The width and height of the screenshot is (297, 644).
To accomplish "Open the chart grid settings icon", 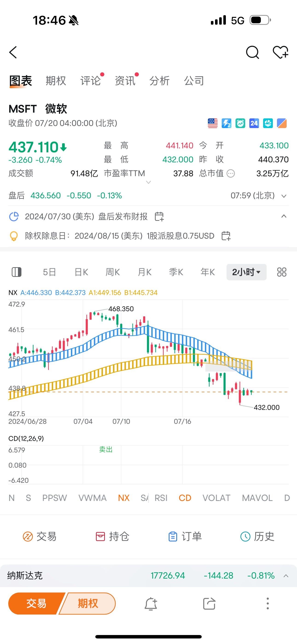I will pyautogui.click(x=282, y=272).
